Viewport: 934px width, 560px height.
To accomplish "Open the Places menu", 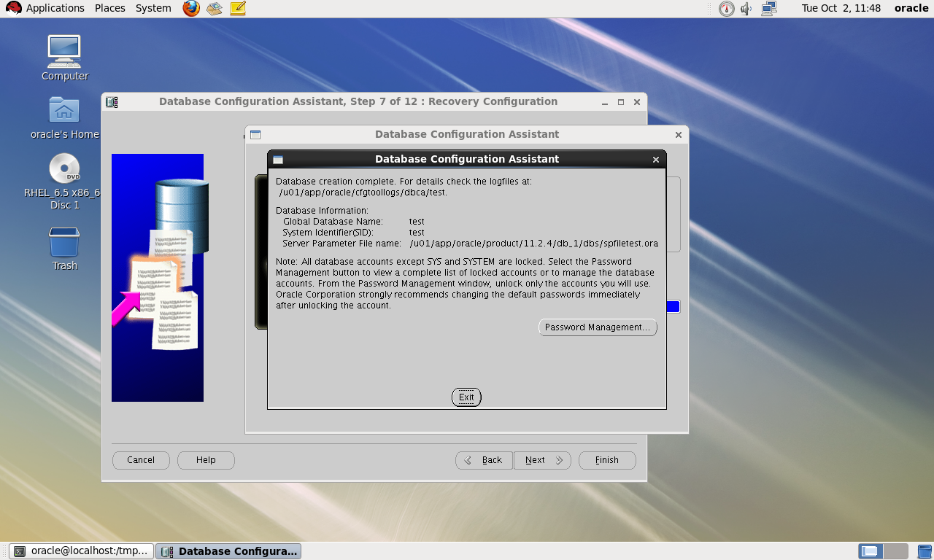I will pos(110,8).
